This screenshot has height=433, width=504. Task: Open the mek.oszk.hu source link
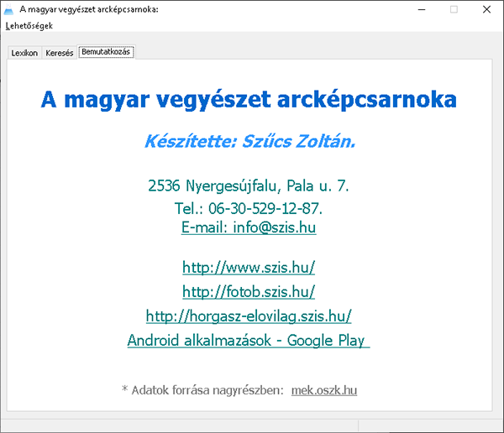(324, 390)
